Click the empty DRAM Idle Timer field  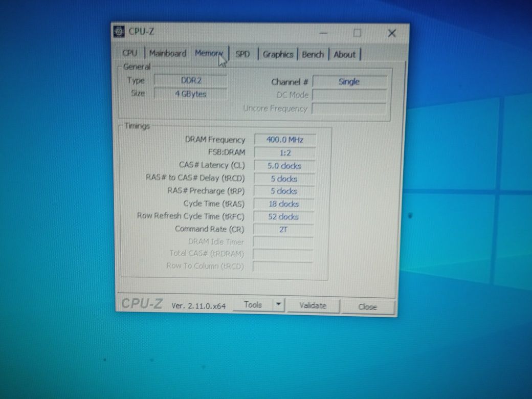coord(283,242)
